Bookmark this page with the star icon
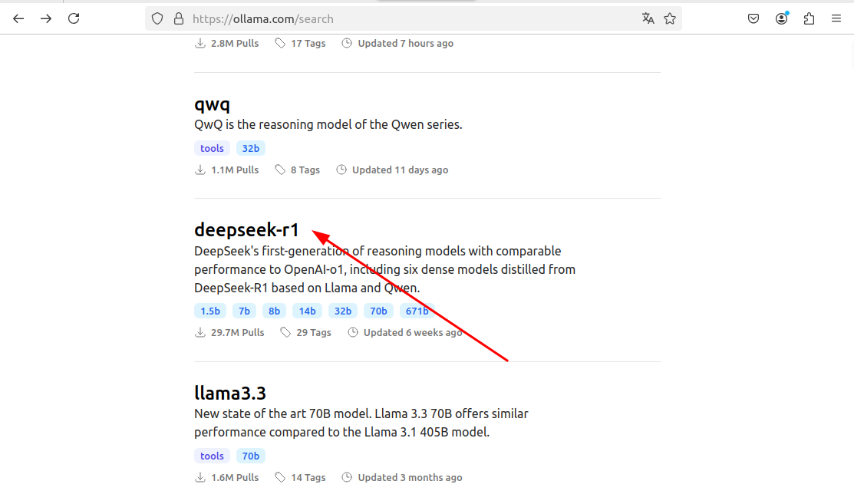 [x=670, y=18]
